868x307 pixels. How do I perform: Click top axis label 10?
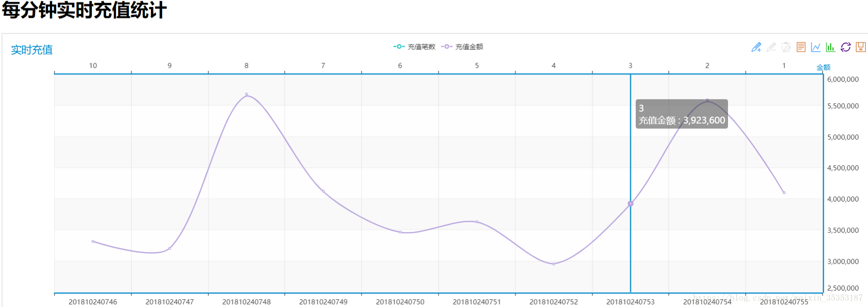tap(93, 66)
